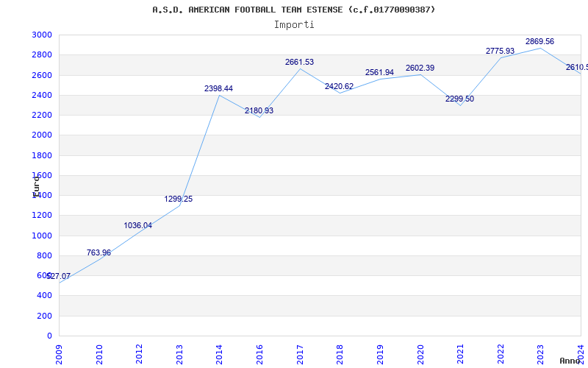This screenshot has width=588, height=368.
Task: Click x-axis year 2023
Action: pos(540,354)
